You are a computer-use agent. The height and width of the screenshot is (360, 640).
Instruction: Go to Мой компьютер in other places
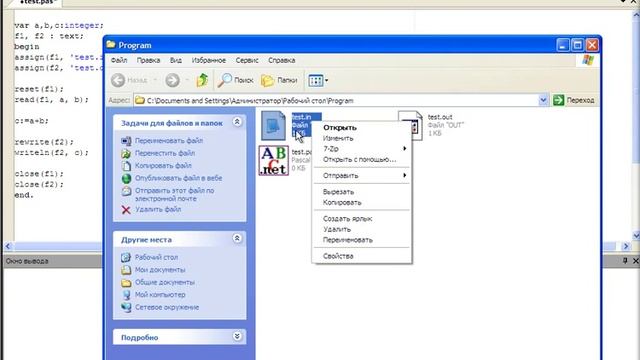click(x=160, y=295)
